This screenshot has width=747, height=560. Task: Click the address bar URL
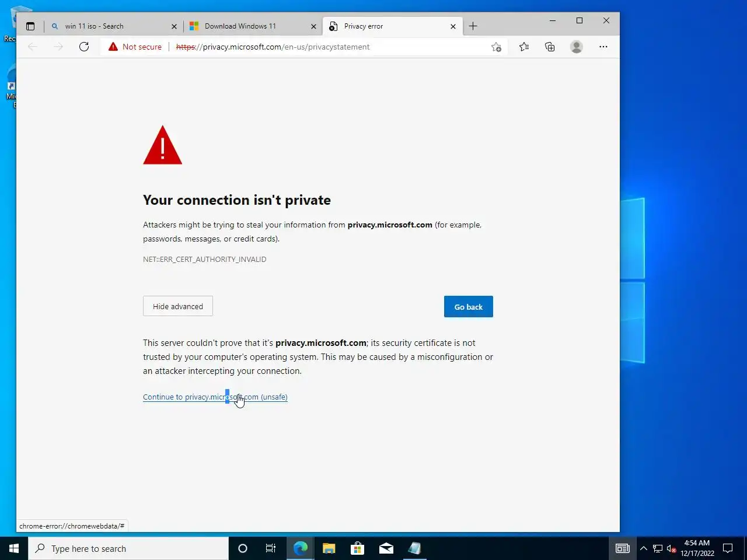[x=273, y=47]
